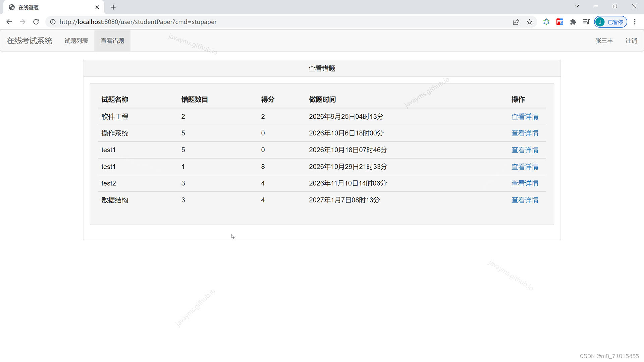Open browser tab list chevron
The width and height of the screenshot is (644, 362).
click(577, 6)
